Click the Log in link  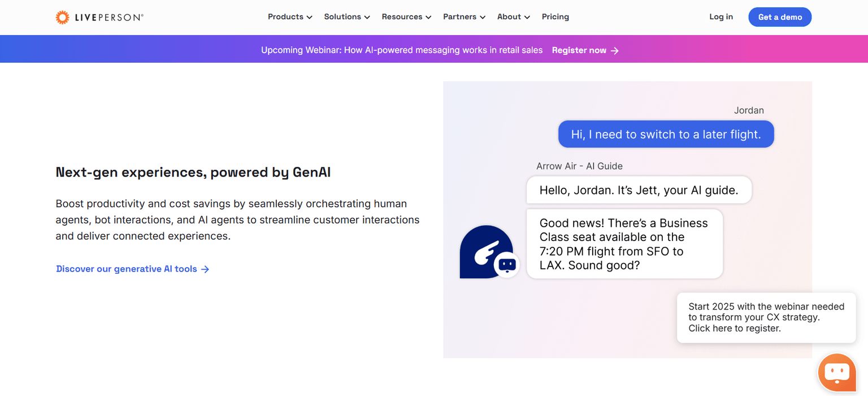click(x=721, y=17)
